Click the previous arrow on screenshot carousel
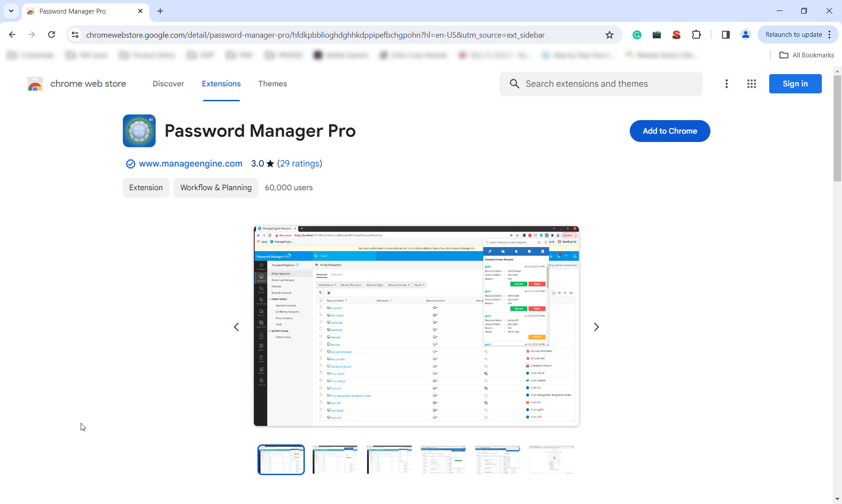 pyautogui.click(x=236, y=327)
